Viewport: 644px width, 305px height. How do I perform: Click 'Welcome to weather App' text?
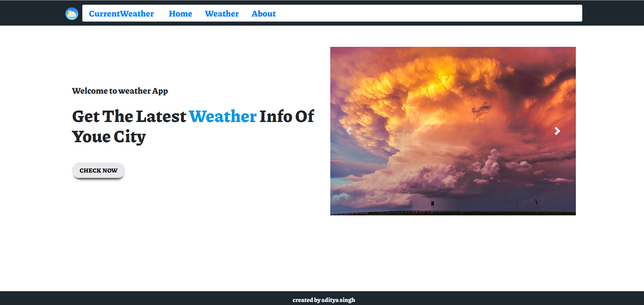click(x=120, y=91)
